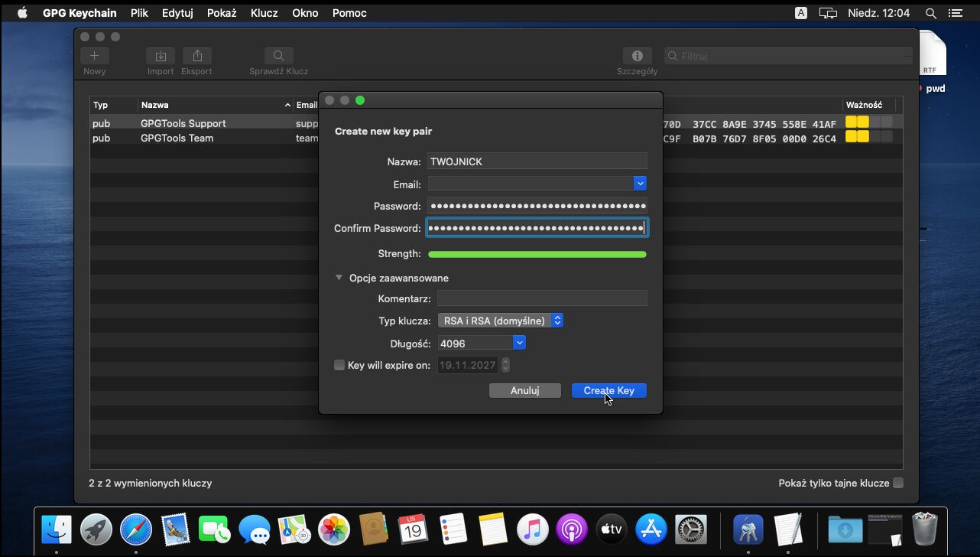Toggle Pokaż tylko tajne klucze checkbox

pyautogui.click(x=898, y=483)
